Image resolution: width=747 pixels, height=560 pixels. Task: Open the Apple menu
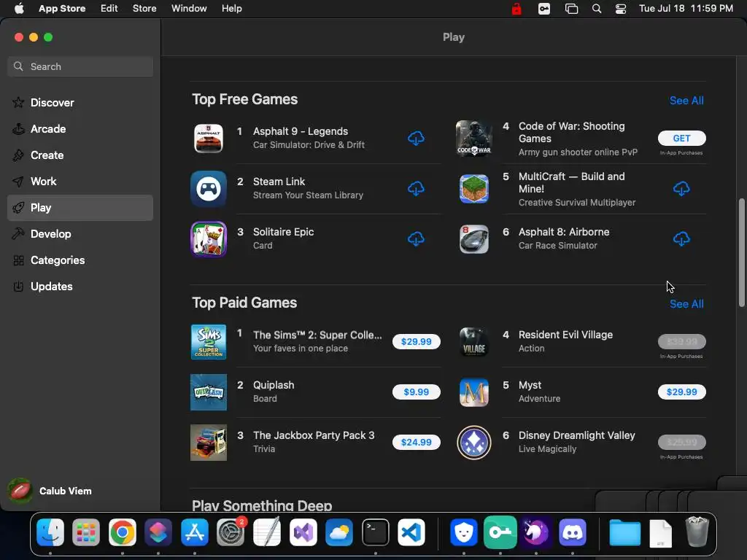tap(19, 9)
